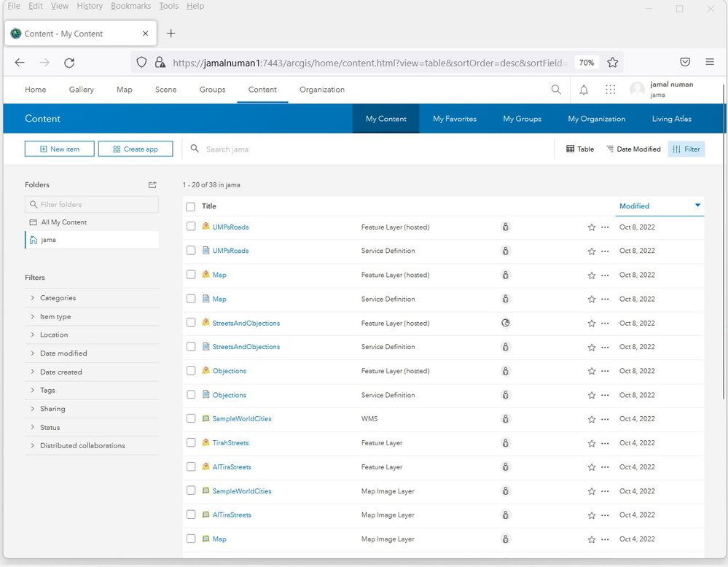Click the 70% zoom level indicator
The height and width of the screenshot is (567, 728).
[587, 62]
